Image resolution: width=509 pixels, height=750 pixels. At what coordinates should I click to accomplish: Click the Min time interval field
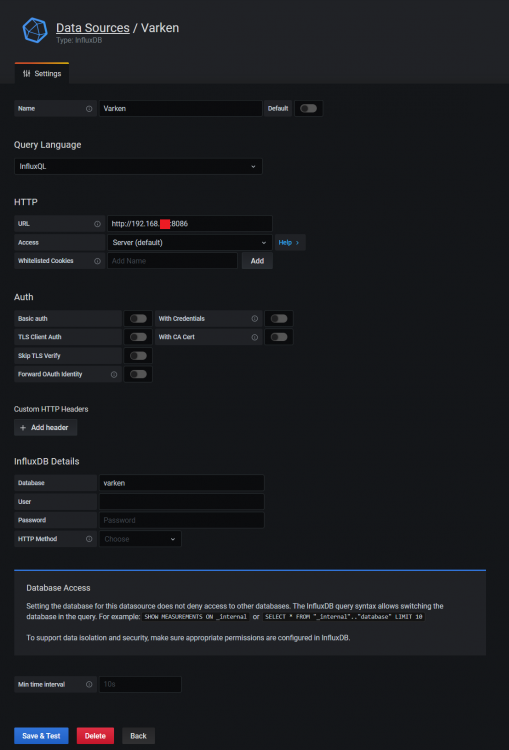[140, 684]
